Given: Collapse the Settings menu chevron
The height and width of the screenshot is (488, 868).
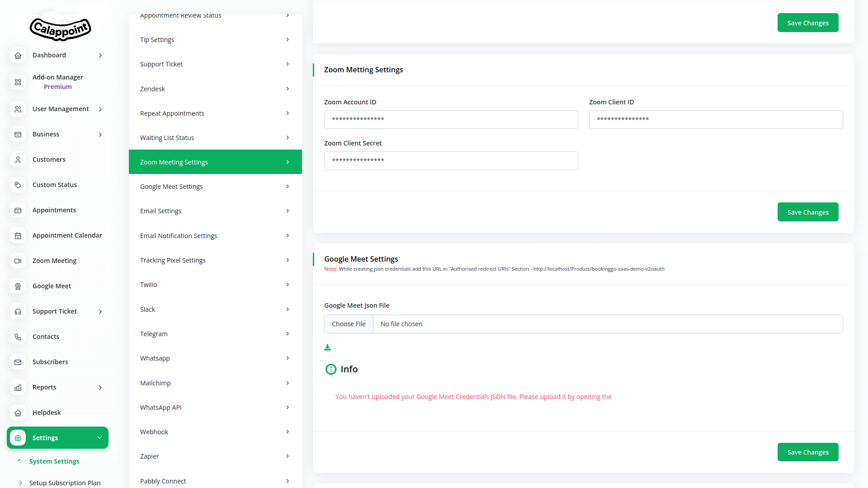Looking at the screenshot, I should [x=100, y=438].
